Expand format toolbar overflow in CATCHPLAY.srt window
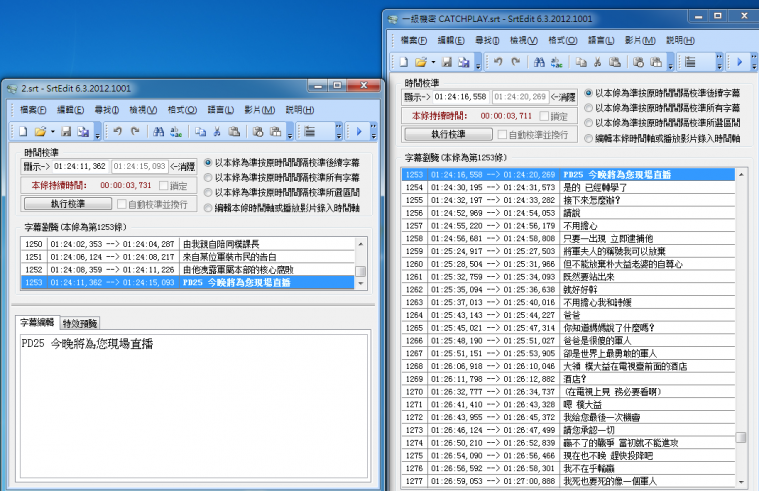The height and width of the screenshot is (491, 759). pyautogui.click(x=719, y=62)
